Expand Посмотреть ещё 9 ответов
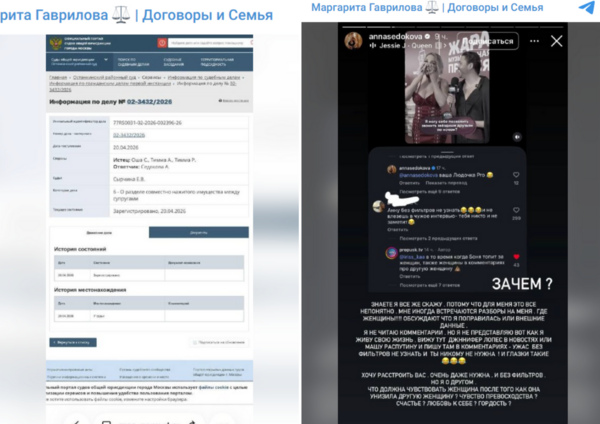Image resolution: width=600 pixels, height=424 pixels. [430, 191]
